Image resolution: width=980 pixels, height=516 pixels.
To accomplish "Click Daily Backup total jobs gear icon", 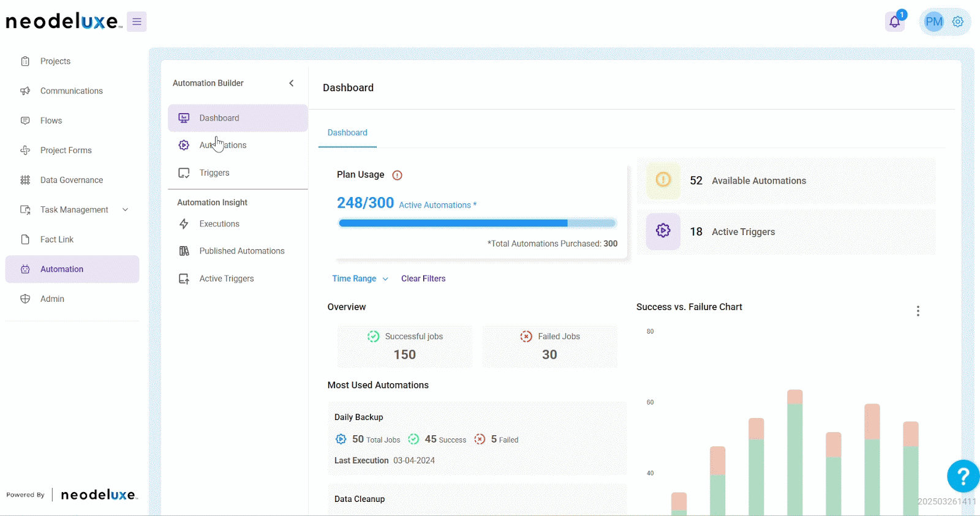I will (x=341, y=439).
